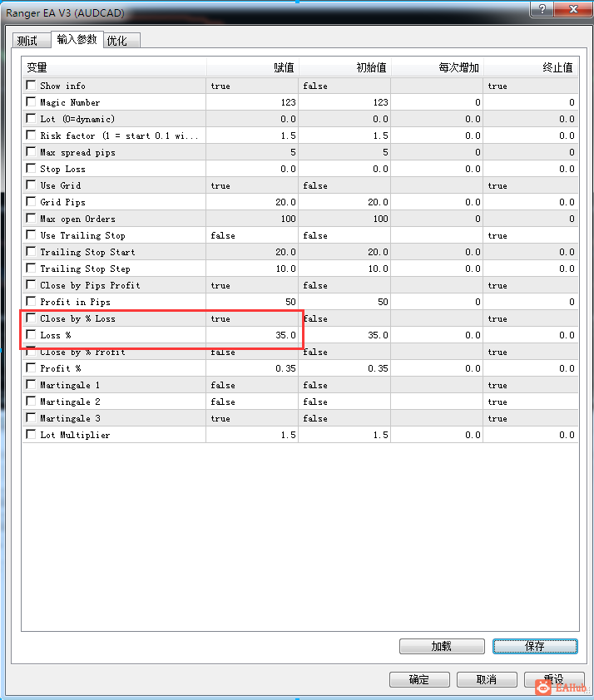The width and height of the screenshot is (594, 700).
Task: Tick the Use Trailing Stop checkbox
Action: click(31, 234)
